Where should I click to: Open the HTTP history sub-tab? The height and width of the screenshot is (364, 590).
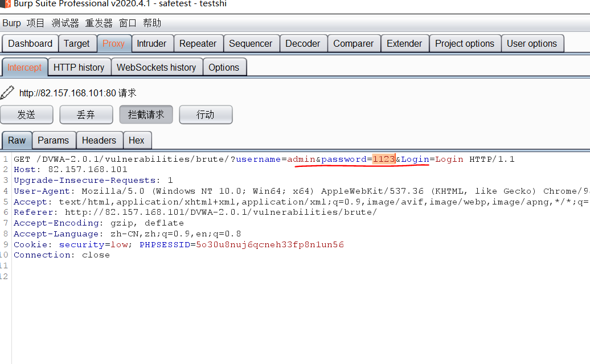(79, 67)
